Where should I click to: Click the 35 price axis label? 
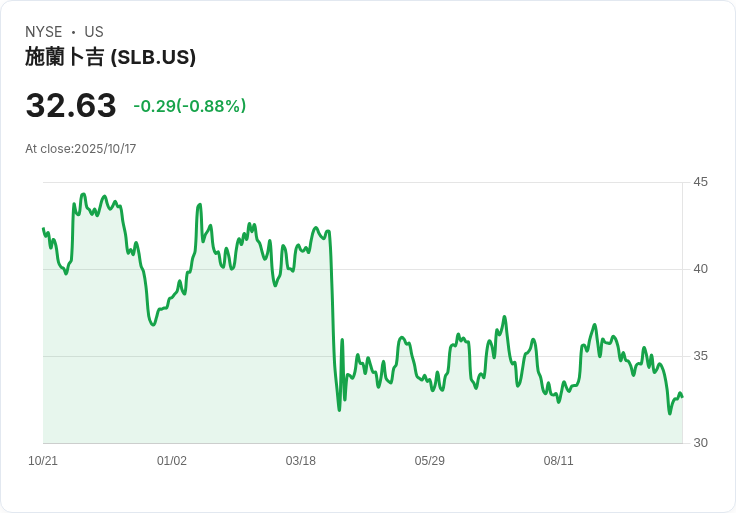(700, 356)
